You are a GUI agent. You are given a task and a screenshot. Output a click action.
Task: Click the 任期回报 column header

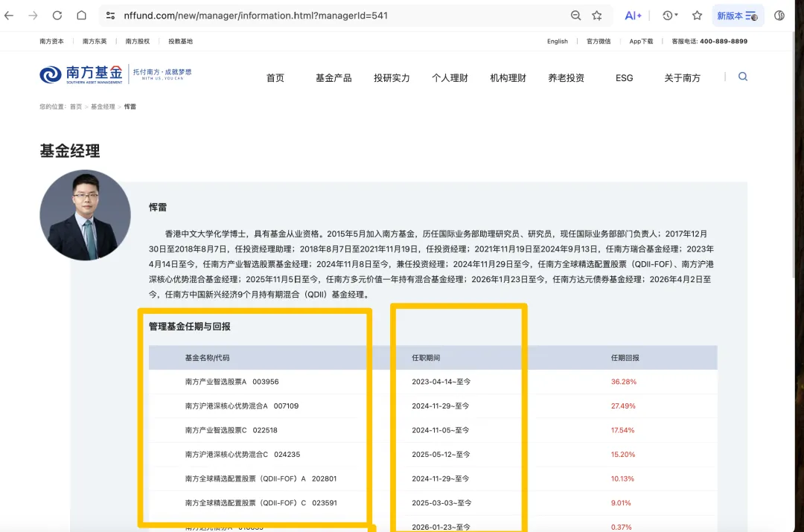[x=625, y=358]
